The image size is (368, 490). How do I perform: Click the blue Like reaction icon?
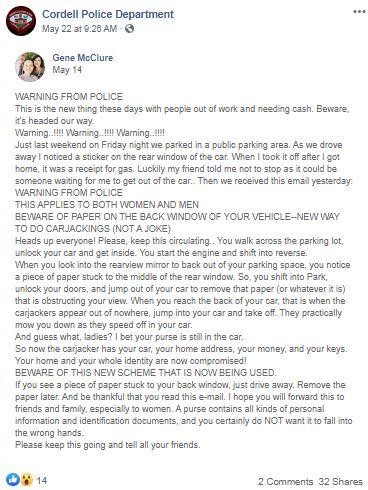(13, 480)
